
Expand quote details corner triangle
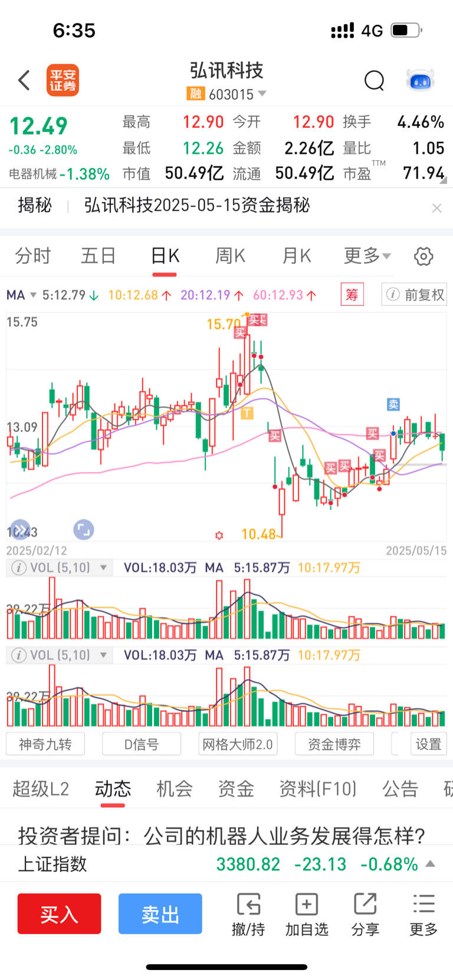coord(443,182)
